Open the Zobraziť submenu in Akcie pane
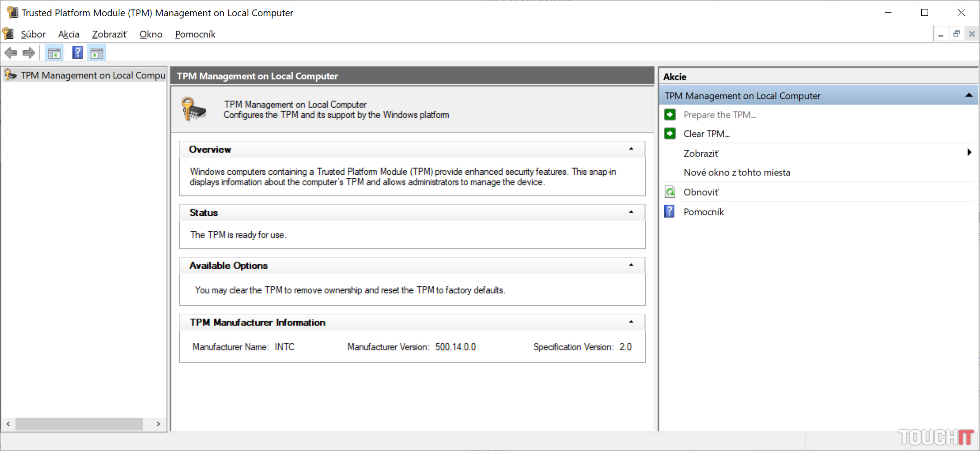Viewport: 980px width, 451px height. pyautogui.click(x=701, y=153)
